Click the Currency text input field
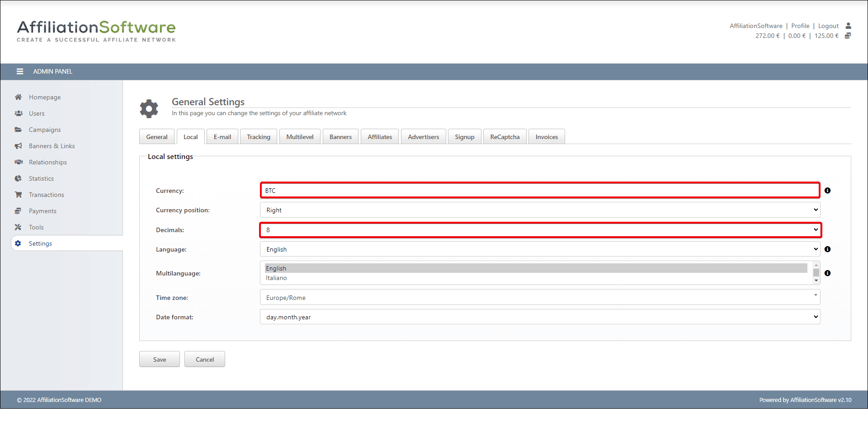The width and height of the screenshot is (868, 425). coord(540,191)
